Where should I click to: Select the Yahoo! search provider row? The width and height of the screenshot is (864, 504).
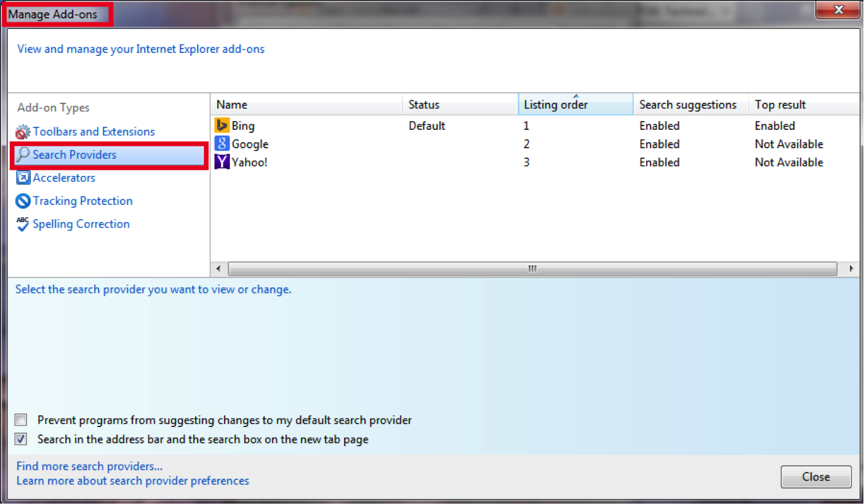click(535, 162)
